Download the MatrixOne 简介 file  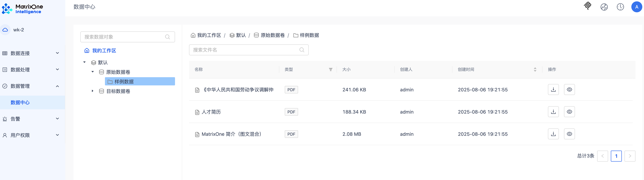[553, 134]
